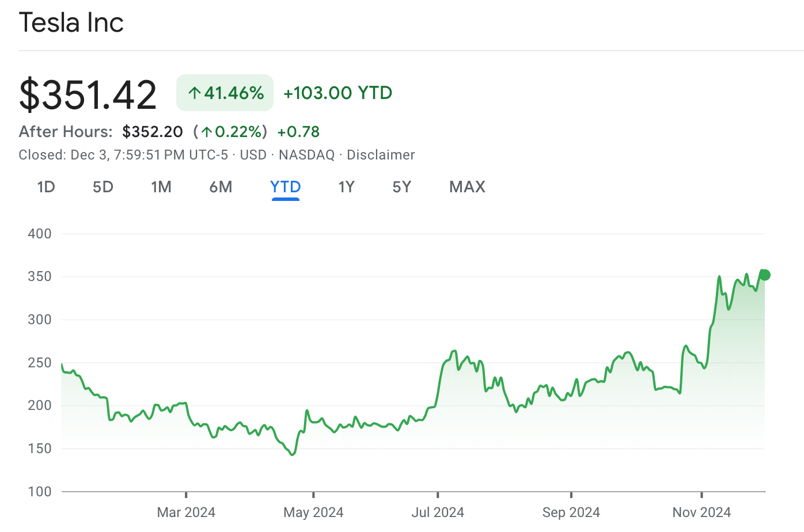Click the upward arrow in percentage badge

tap(195, 93)
